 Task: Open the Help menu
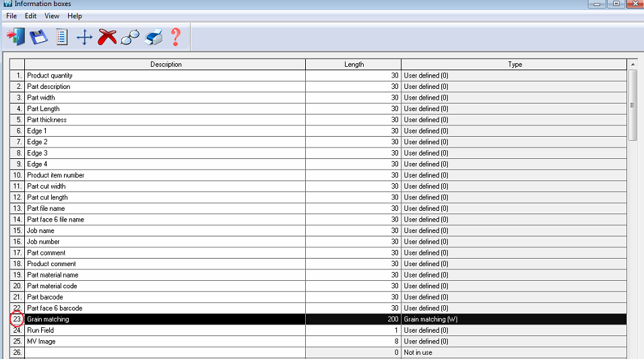click(x=75, y=15)
